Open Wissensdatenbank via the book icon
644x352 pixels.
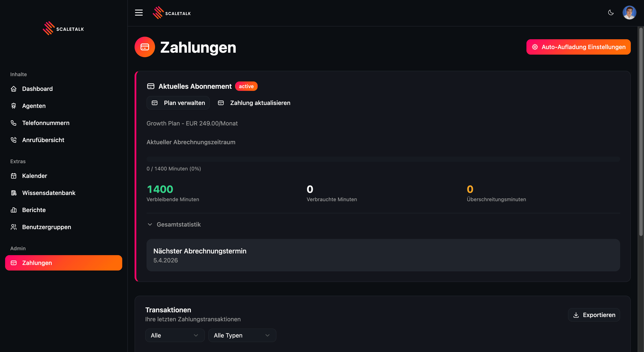coord(14,193)
